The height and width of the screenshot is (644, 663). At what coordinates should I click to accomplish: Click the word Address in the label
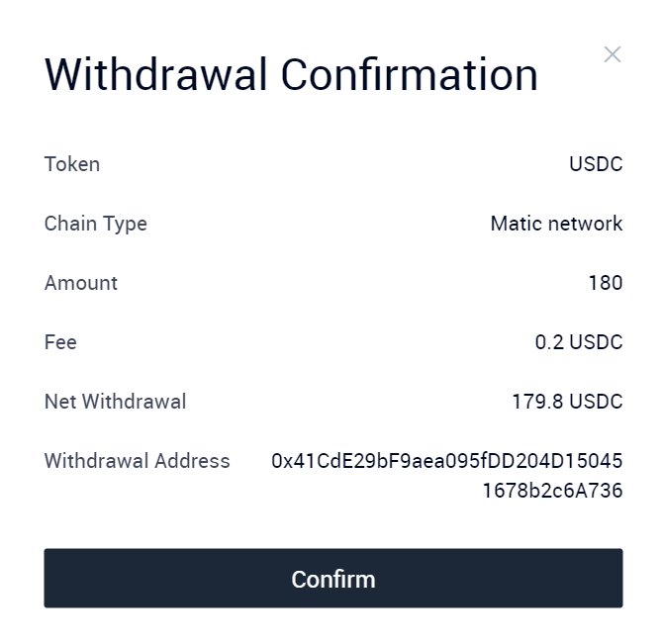[x=192, y=461]
